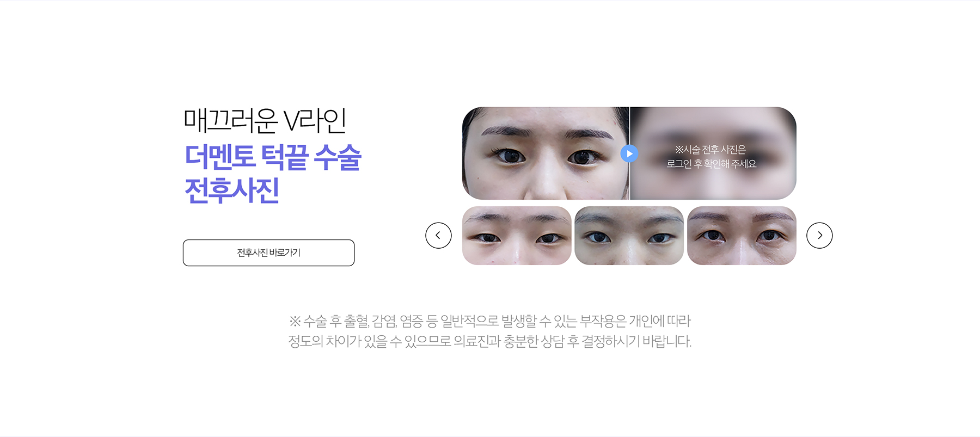Click the large clear before photo

(546, 153)
